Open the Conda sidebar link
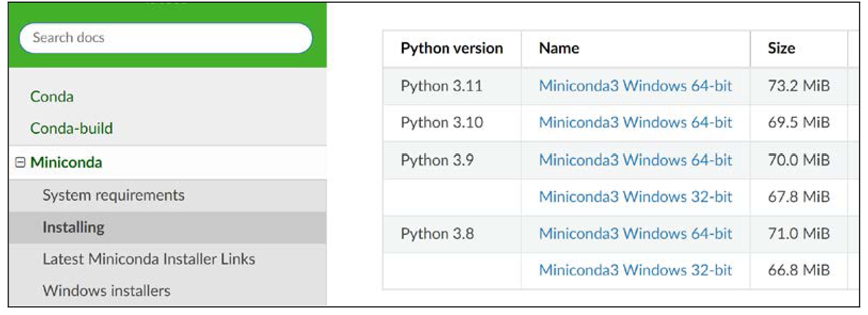This screenshot has width=868, height=315. click(x=52, y=97)
